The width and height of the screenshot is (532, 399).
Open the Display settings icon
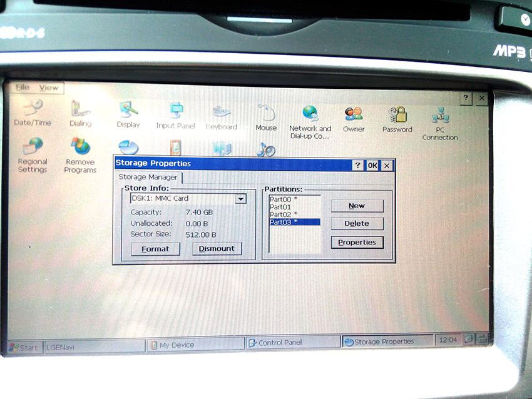128,114
